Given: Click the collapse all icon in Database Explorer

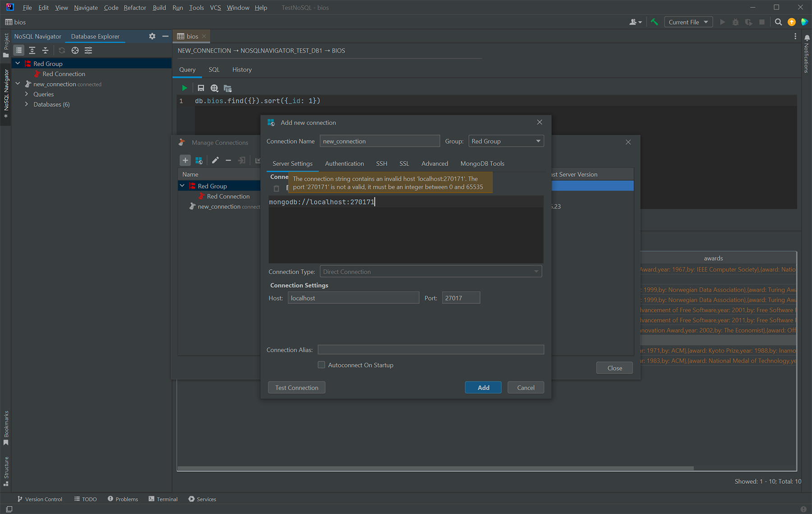Looking at the screenshot, I should click(45, 50).
